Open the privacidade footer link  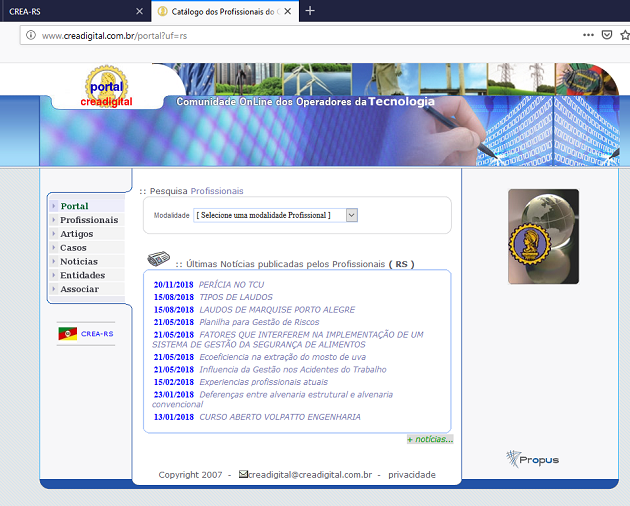412,475
